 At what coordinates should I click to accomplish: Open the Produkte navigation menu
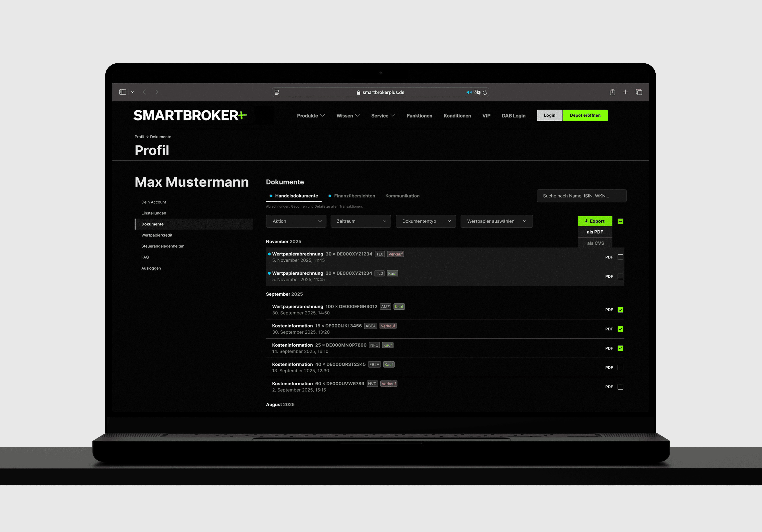(310, 115)
